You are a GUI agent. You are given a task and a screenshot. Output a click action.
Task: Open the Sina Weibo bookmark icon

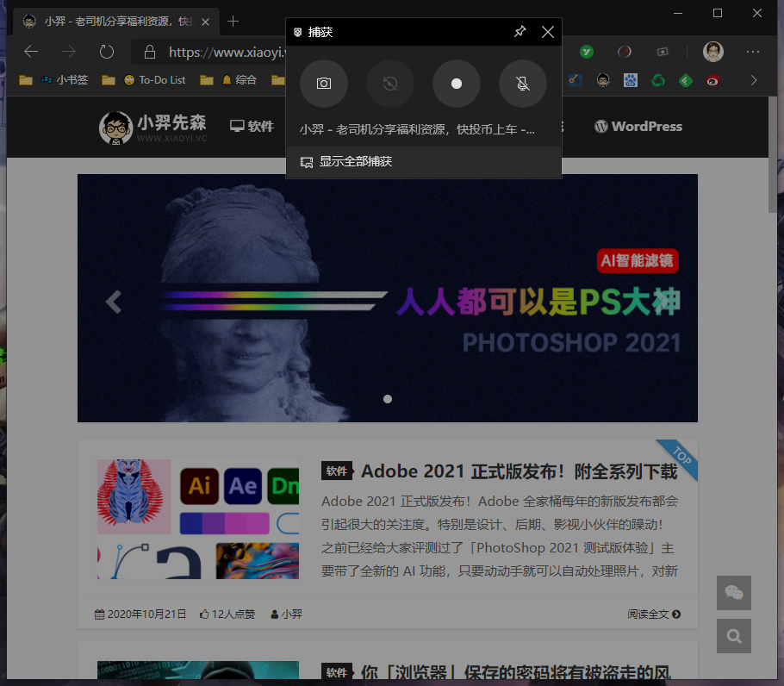point(712,80)
